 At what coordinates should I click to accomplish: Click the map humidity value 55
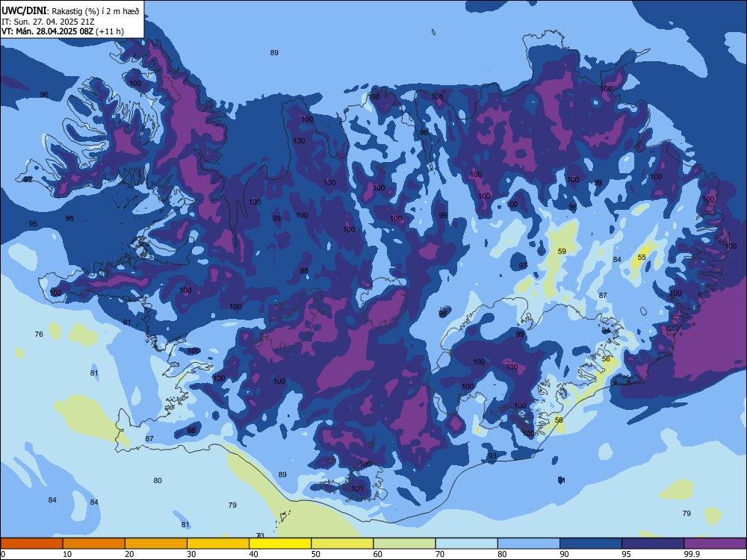click(x=642, y=257)
